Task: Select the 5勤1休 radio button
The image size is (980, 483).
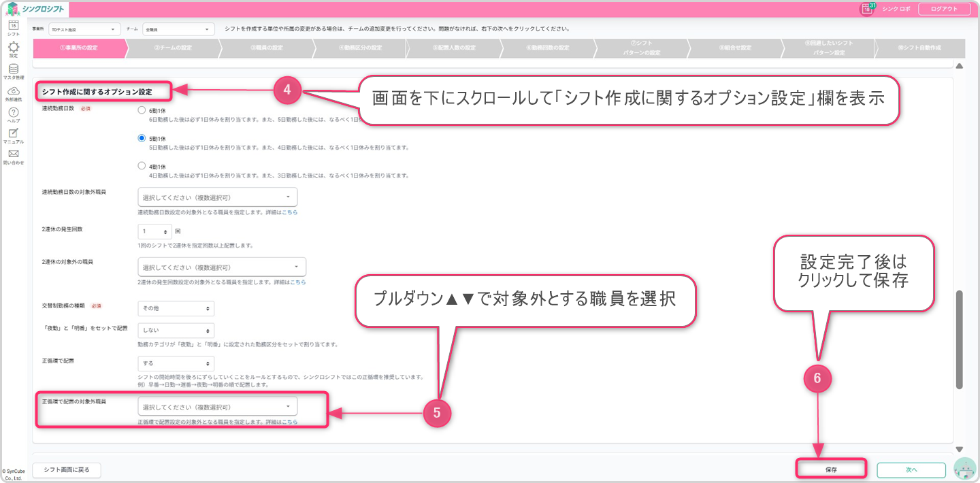Action: point(142,138)
